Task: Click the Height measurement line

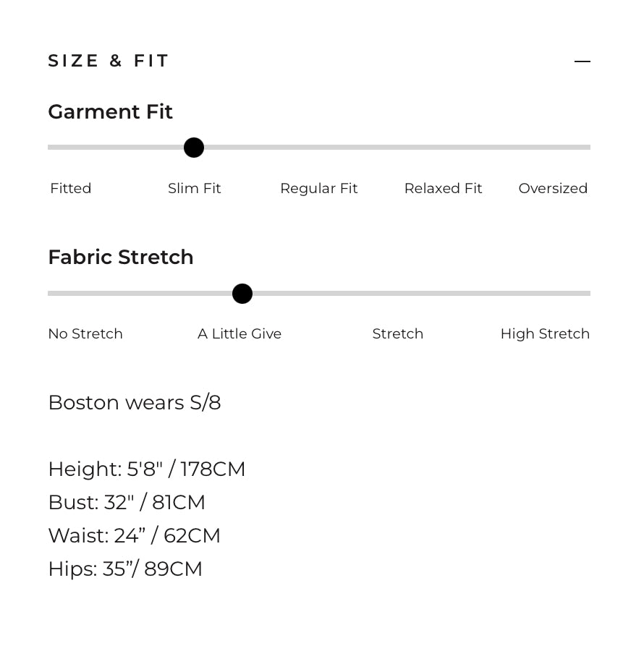Action: point(147,469)
